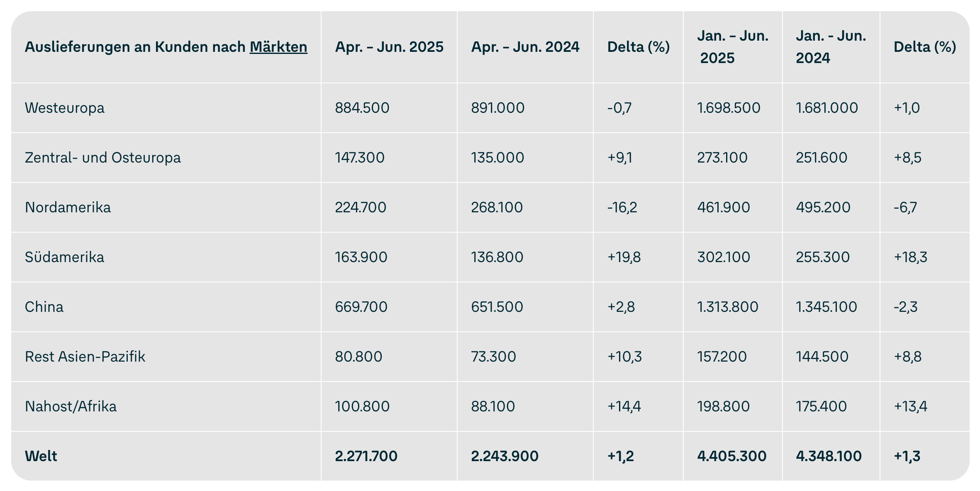Click the 1.313.800 China half-year cell

click(x=728, y=307)
